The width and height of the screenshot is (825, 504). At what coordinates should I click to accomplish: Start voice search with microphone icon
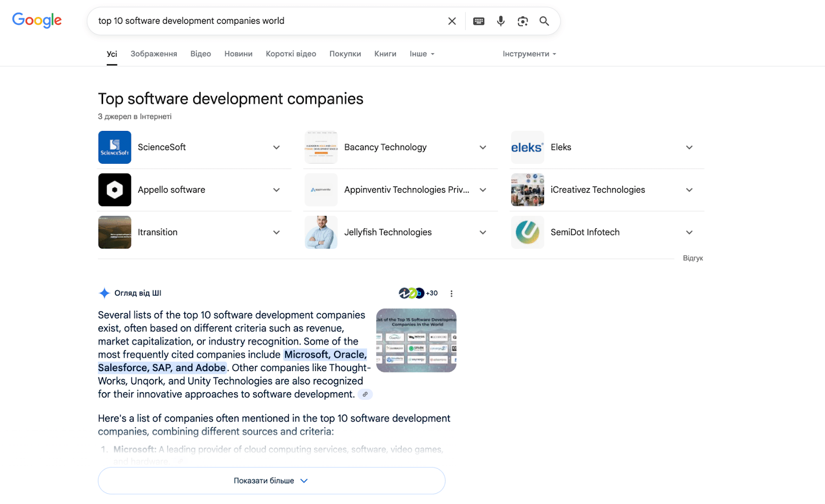pos(501,21)
